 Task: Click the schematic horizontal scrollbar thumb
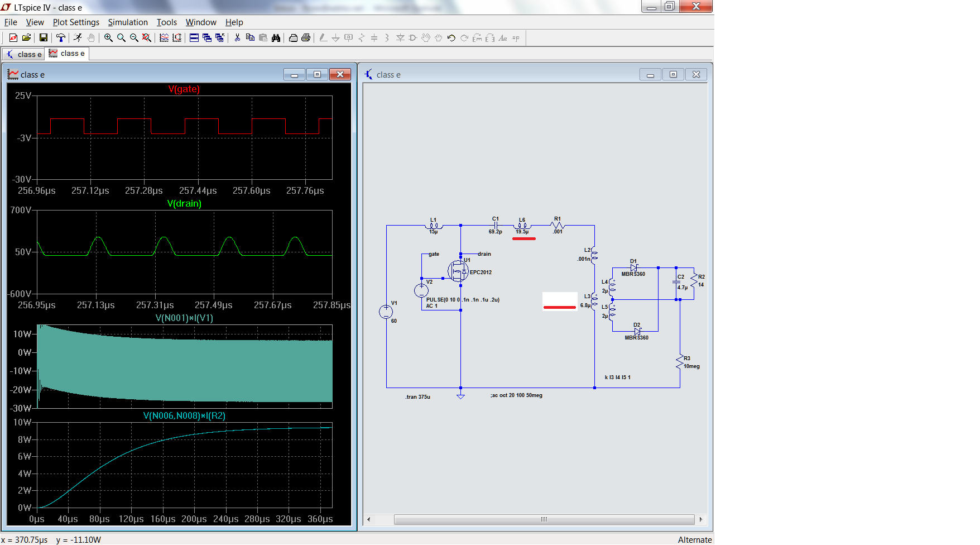544,519
